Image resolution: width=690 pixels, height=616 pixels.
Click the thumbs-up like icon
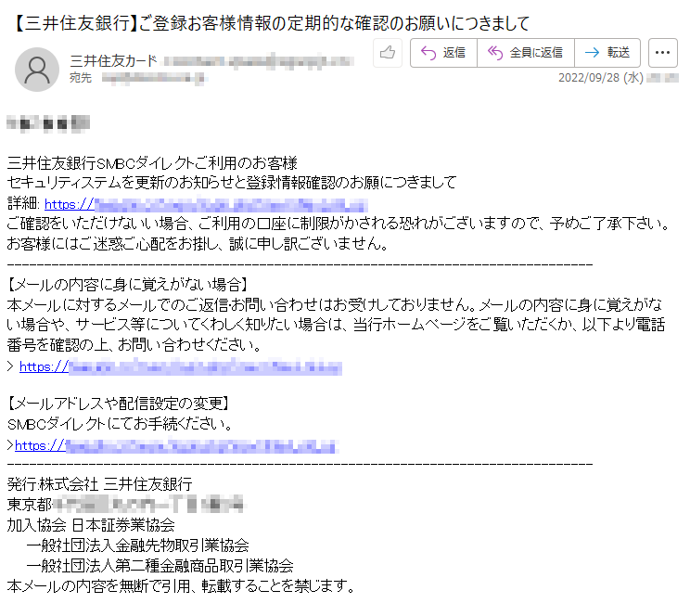pyautogui.click(x=388, y=53)
